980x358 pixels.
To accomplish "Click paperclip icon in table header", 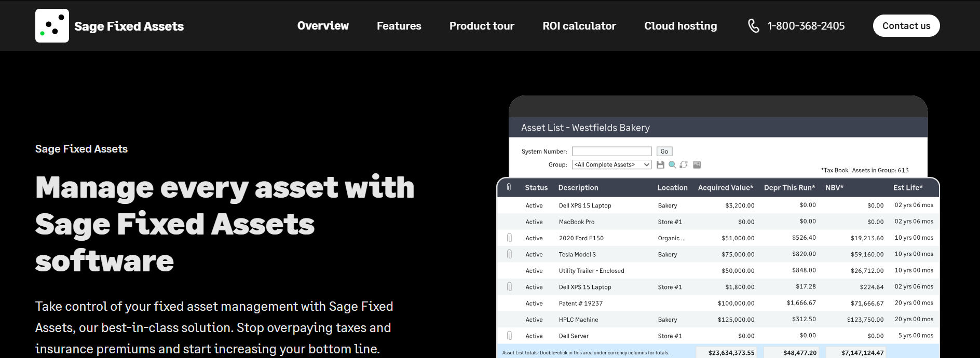I will tap(509, 187).
